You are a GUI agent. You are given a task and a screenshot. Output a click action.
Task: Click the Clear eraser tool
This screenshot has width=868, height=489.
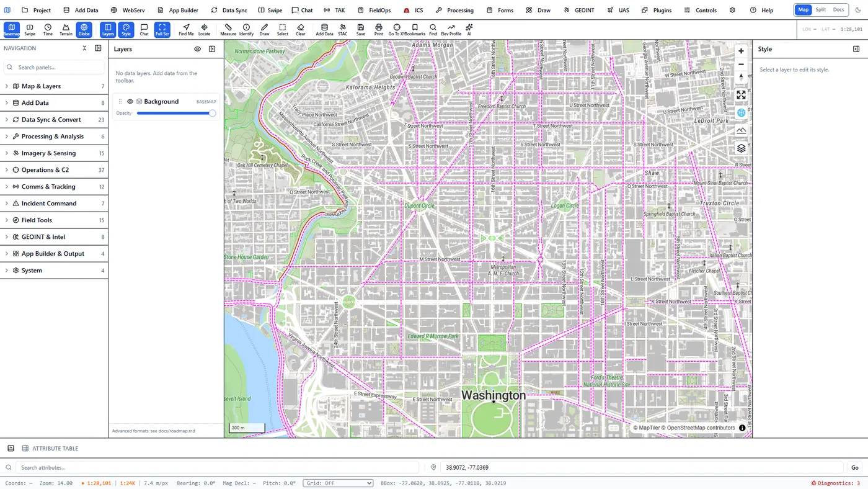tap(300, 29)
